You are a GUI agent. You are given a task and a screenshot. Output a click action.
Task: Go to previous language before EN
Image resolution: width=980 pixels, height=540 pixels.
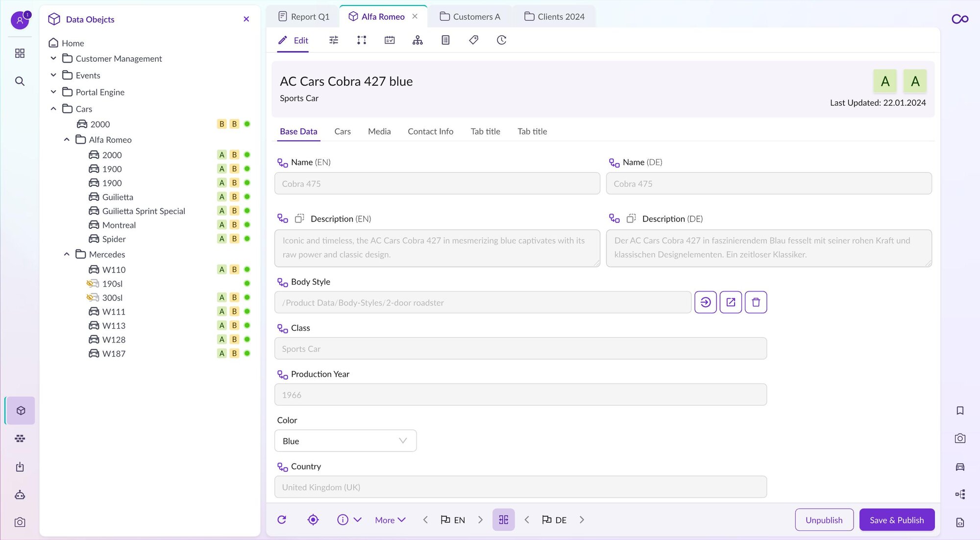click(x=425, y=520)
